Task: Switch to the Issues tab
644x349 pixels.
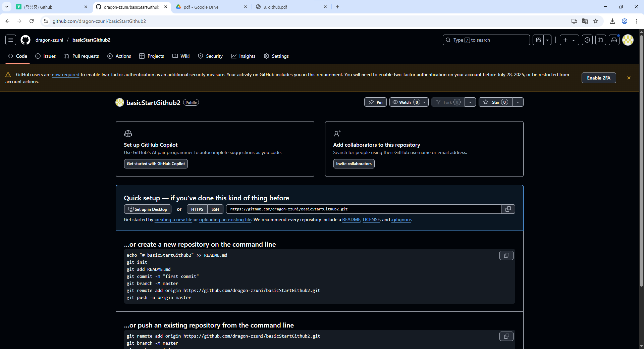Action: 46,56
